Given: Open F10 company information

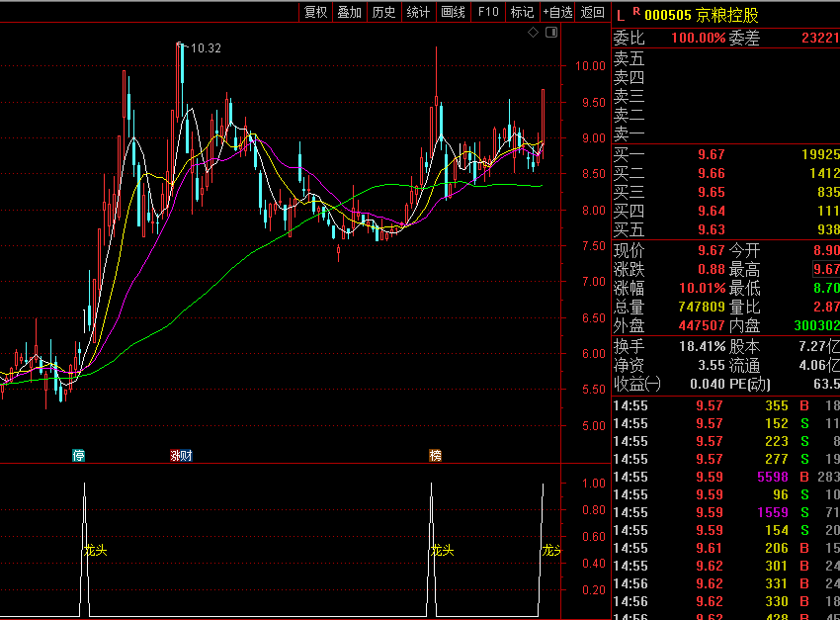Looking at the screenshot, I should click(487, 12).
